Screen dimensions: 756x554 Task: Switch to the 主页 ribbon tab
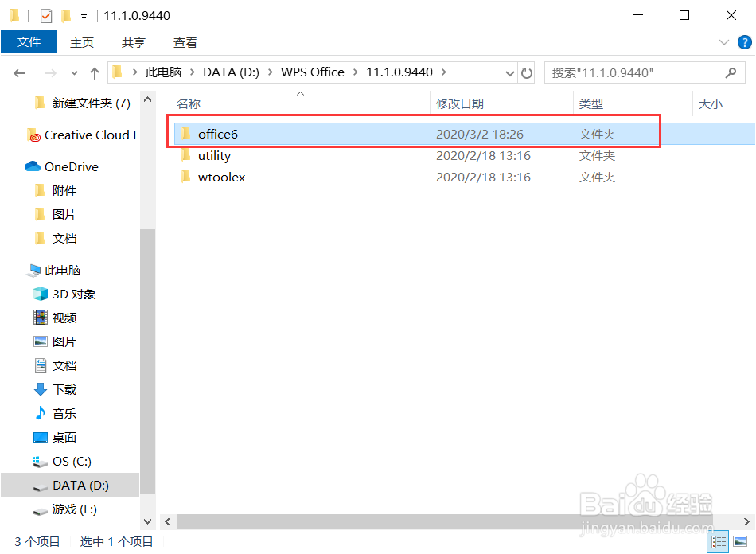tap(82, 42)
